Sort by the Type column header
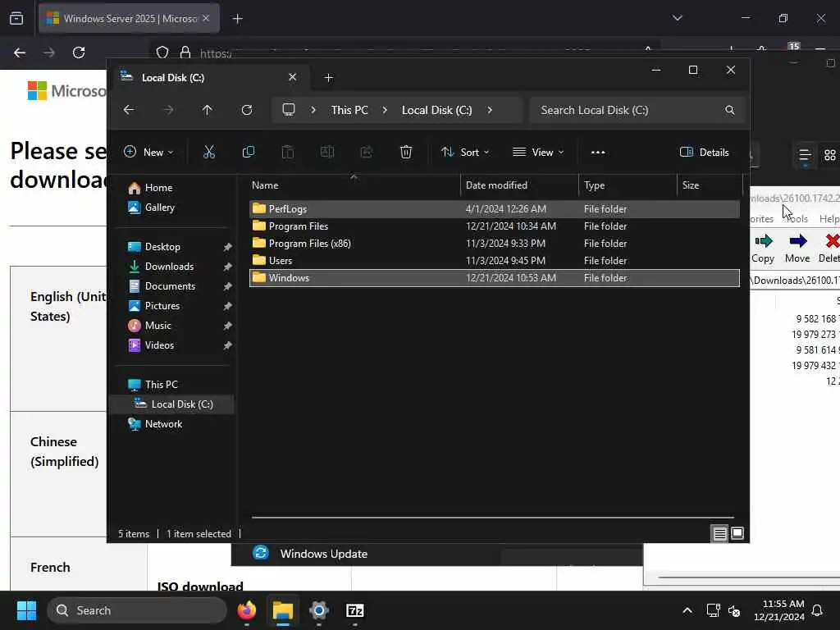Image resolution: width=840 pixels, height=630 pixels. click(x=628, y=185)
